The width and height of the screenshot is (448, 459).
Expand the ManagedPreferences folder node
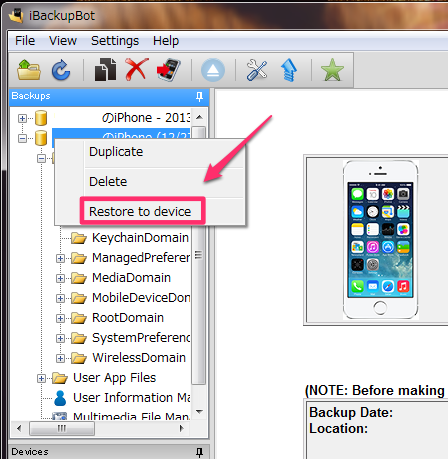pos(60,258)
